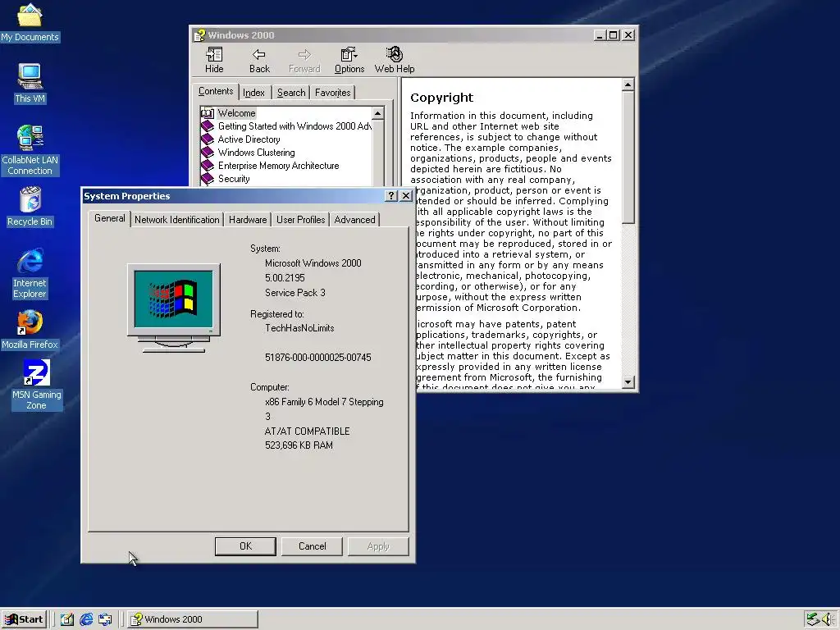Click the 'Microsoft Windows 2000' system text
This screenshot has width=840, height=630.
click(313, 263)
